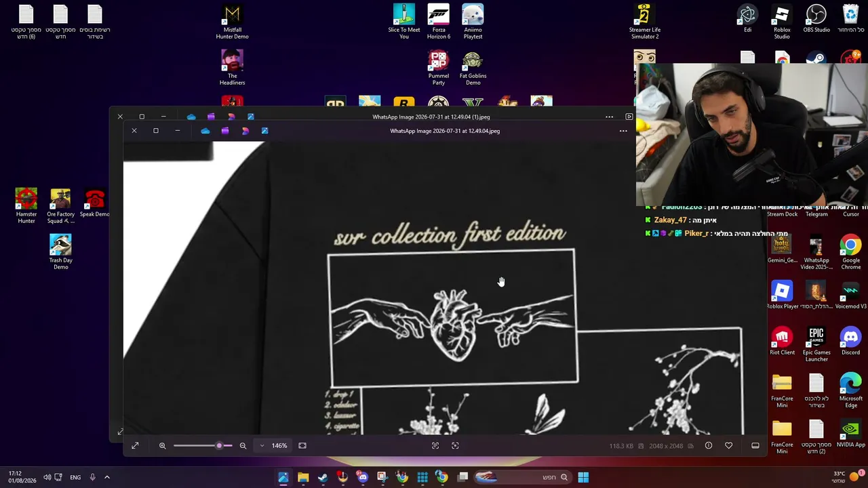Select Trash Day Demo desktop shortcut
Viewport: 868px width, 488px height.
point(60,252)
